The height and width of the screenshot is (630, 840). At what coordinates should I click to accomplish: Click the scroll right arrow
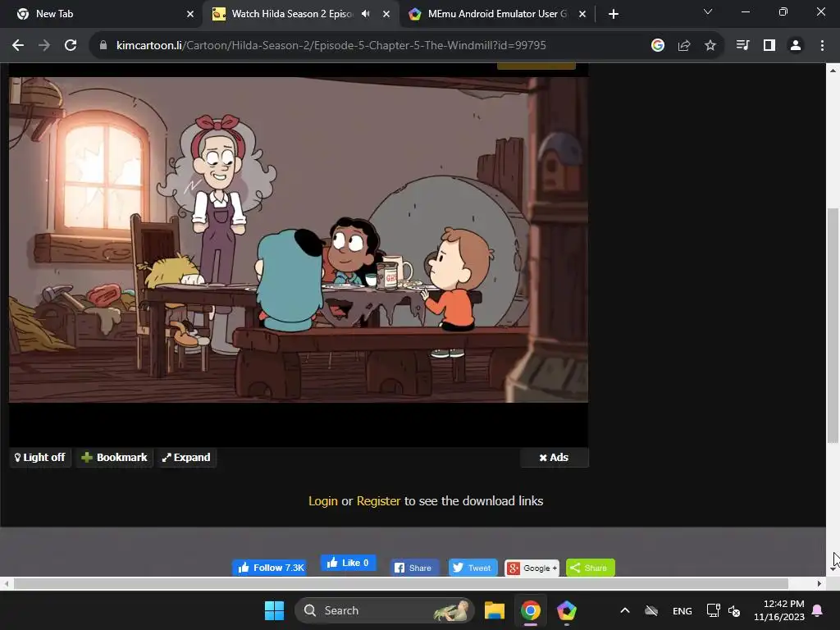(x=819, y=583)
